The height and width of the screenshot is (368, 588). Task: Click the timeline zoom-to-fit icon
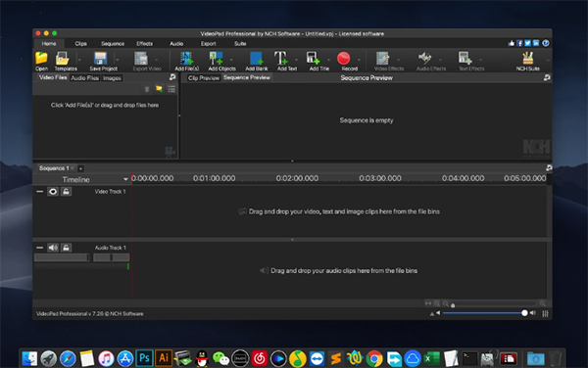click(428, 303)
